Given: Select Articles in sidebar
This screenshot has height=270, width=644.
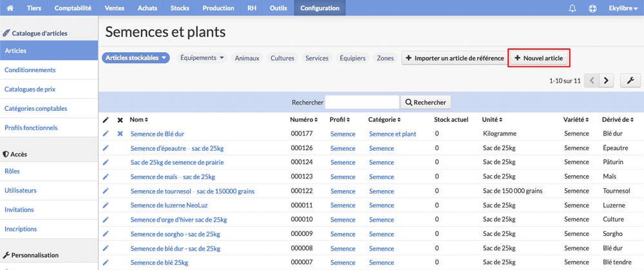Looking at the screenshot, I should coord(49,50).
